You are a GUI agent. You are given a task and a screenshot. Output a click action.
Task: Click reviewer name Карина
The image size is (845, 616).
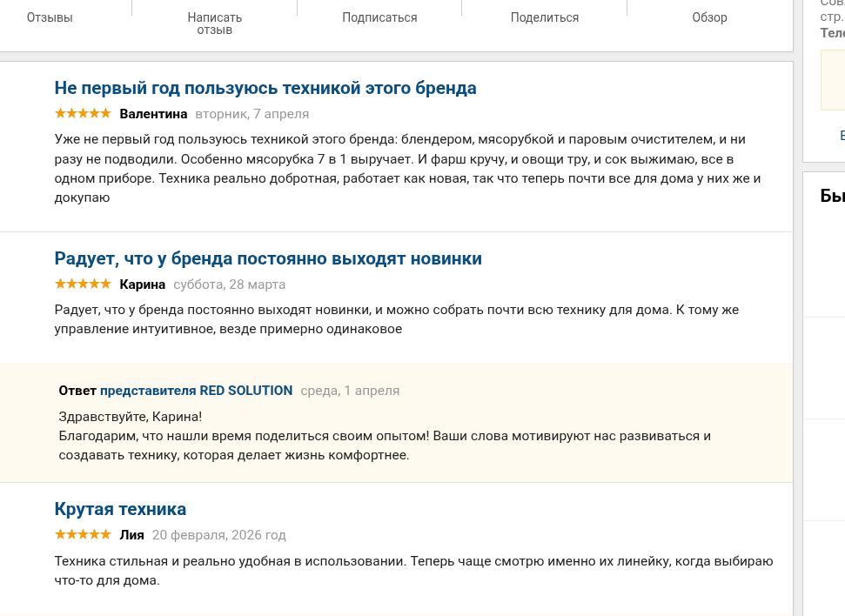143,285
